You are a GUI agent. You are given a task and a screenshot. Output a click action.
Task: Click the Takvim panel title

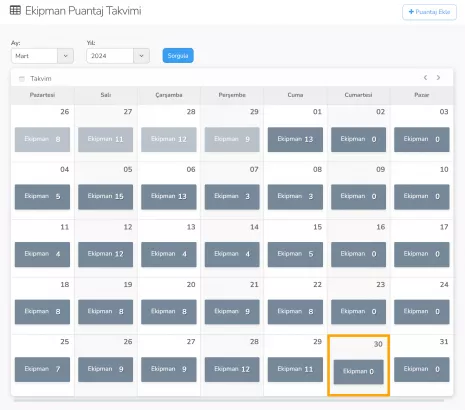click(41, 79)
